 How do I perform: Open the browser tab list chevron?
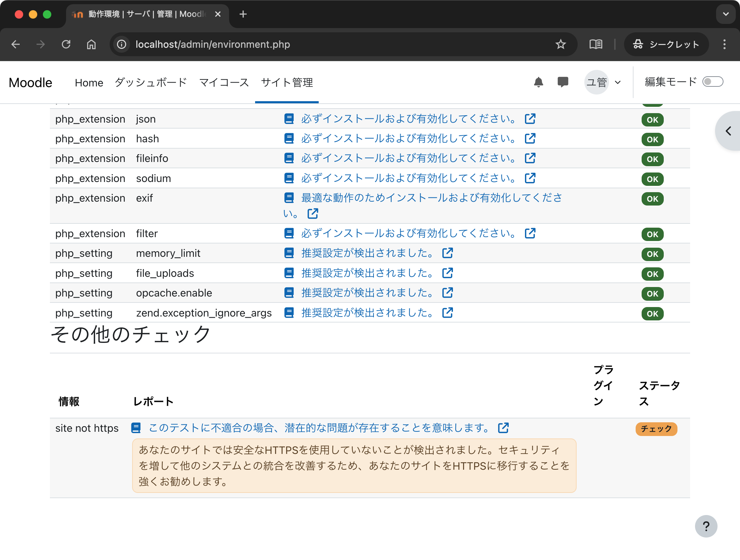[x=726, y=14]
